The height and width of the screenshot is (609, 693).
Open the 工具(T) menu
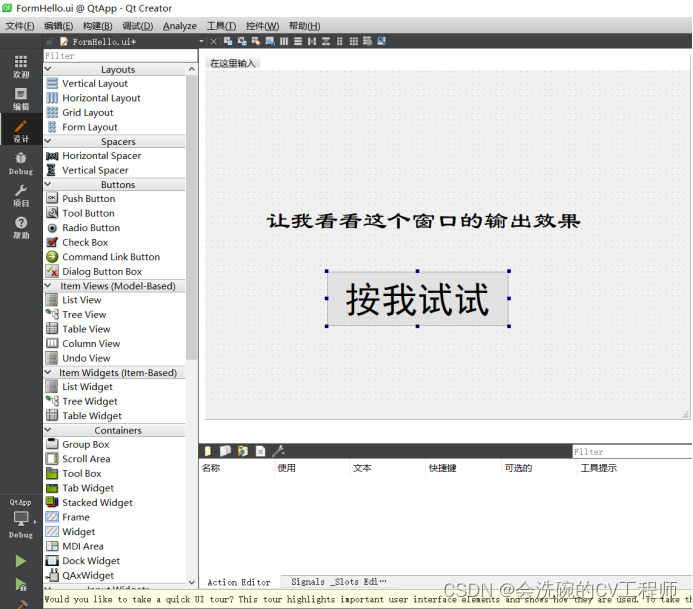(x=221, y=26)
